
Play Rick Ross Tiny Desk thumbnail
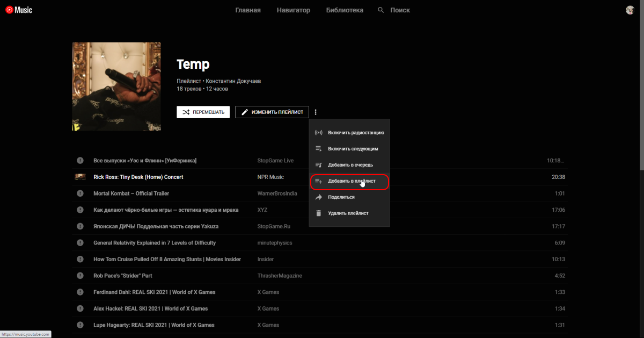click(x=80, y=177)
